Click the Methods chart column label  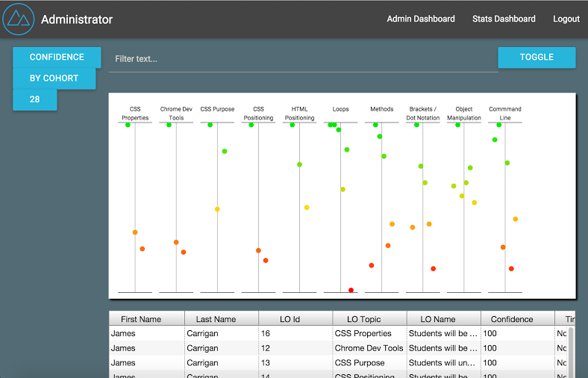[x=382, y=109]
